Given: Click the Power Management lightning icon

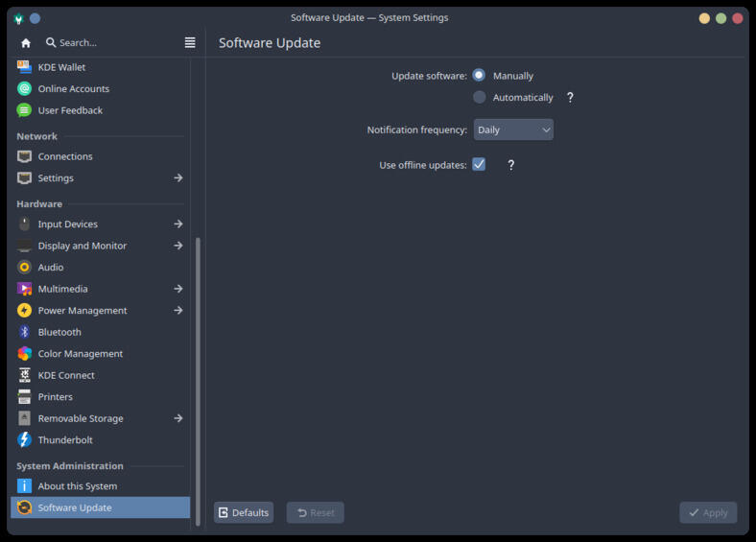Looking at the screenshot, I should [24, 310].
